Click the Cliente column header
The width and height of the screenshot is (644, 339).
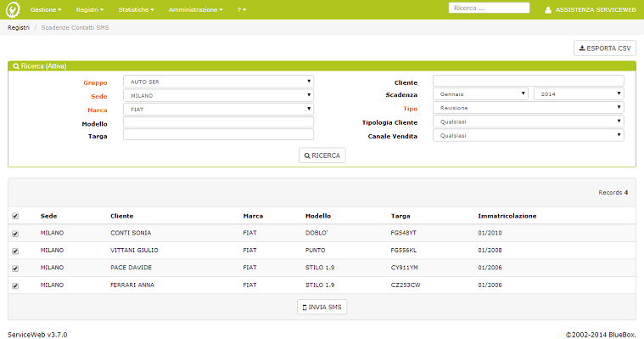[x=121, y=216]
